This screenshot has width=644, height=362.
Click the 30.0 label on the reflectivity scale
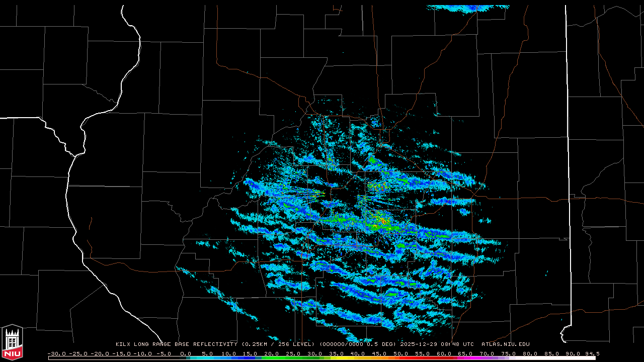click(x=315, y=353)
